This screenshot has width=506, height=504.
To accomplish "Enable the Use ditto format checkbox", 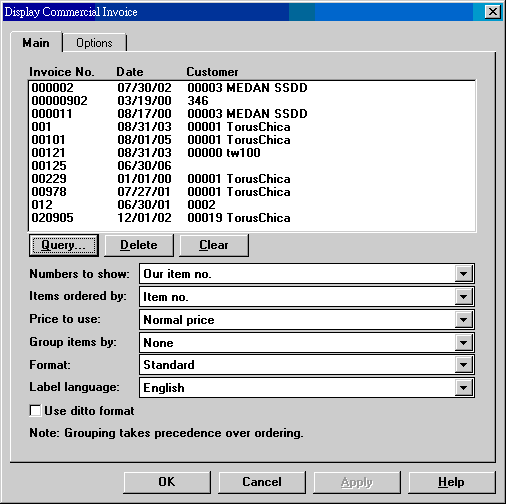I will 35,411.
